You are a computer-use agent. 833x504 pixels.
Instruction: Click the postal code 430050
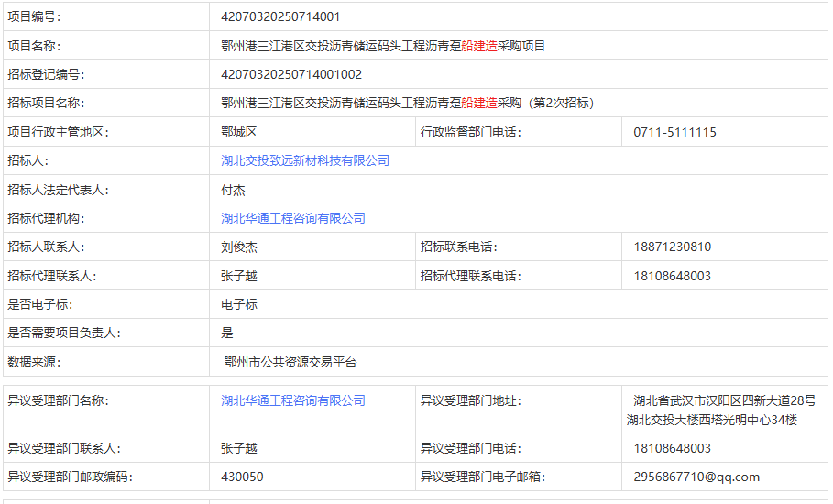click(242, 477)
